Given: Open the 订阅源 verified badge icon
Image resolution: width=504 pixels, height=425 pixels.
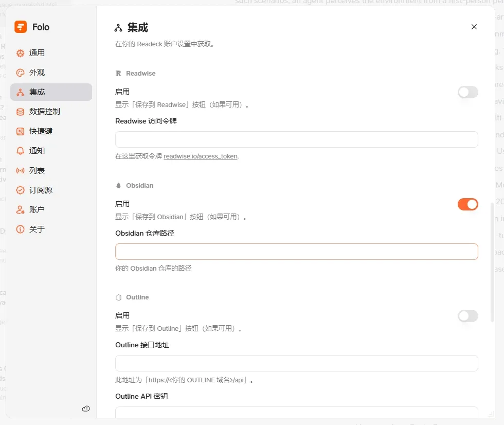Looking at the screenshot, I should click(x=20, y=190).
